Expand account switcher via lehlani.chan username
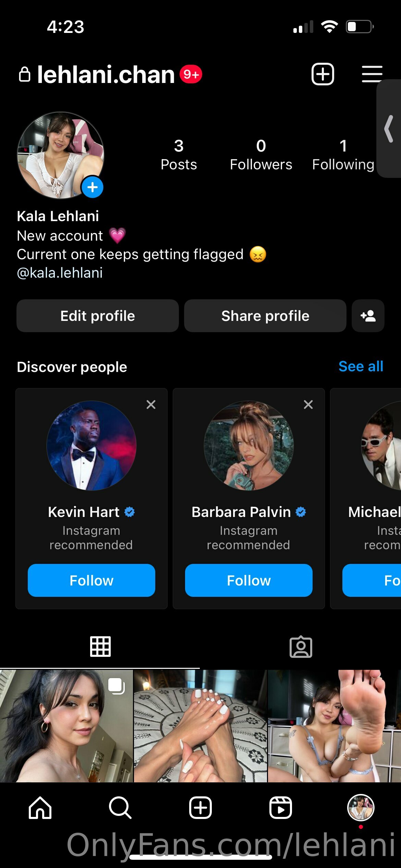Viewport: 401px width, 868px height. (x=106, y=75)
